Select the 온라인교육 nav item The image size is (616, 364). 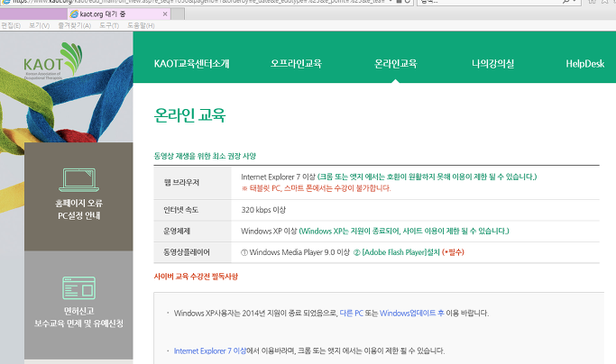[x=396, y=64]
